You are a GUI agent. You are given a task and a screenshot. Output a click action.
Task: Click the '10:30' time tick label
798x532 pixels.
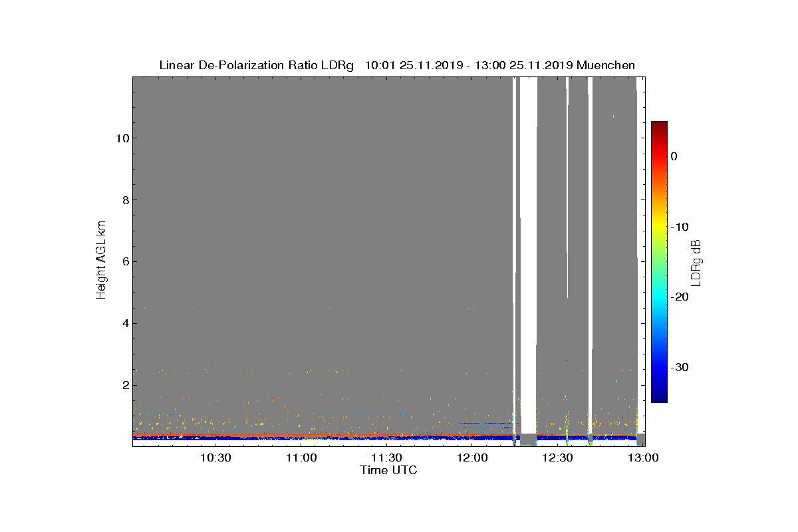(215, 458)
